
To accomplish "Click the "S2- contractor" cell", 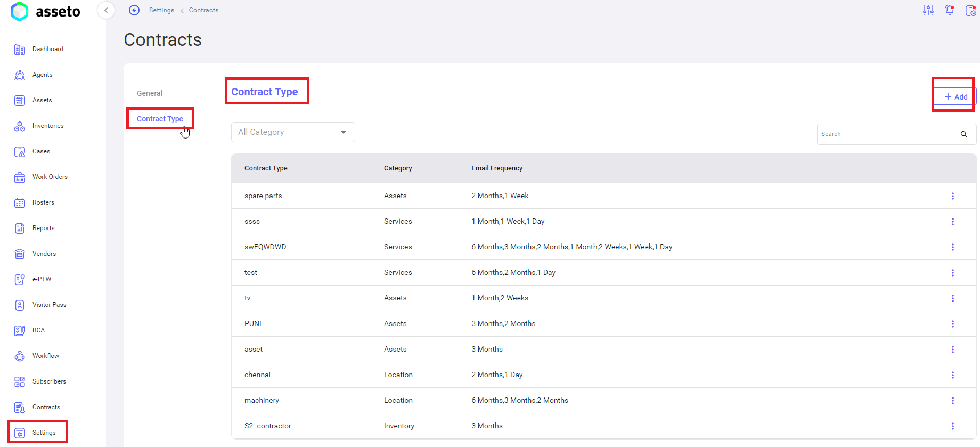I will [268, 426].
